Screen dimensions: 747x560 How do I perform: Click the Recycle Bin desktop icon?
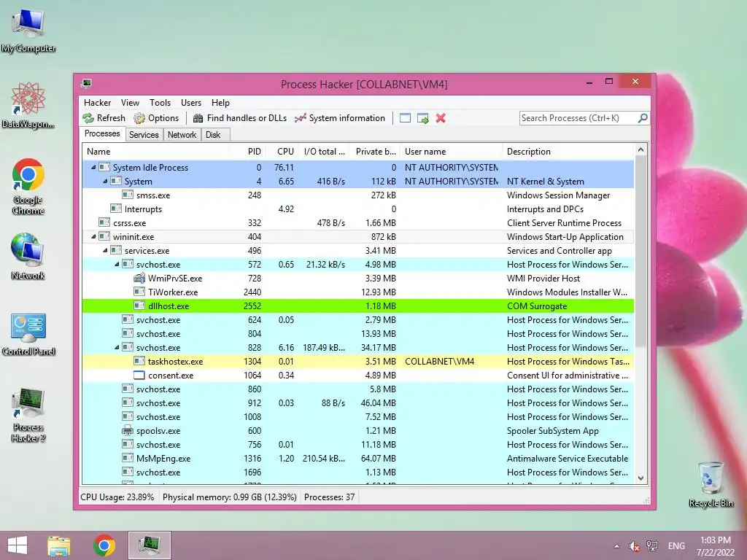(x=711, y=484)
